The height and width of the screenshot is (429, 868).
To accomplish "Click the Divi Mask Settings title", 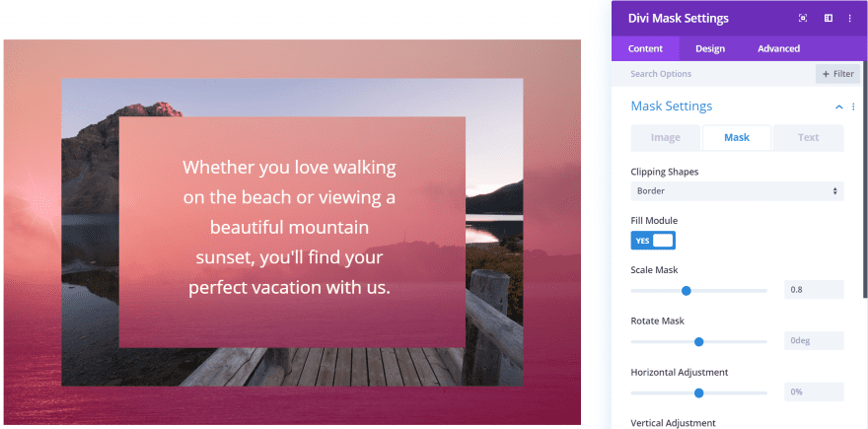I will (x=679, y=19).
